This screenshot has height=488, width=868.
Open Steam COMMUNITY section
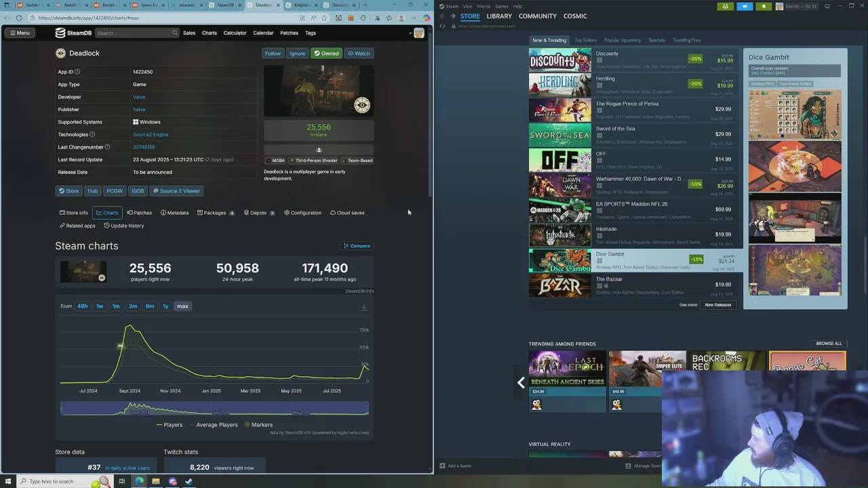538,16
